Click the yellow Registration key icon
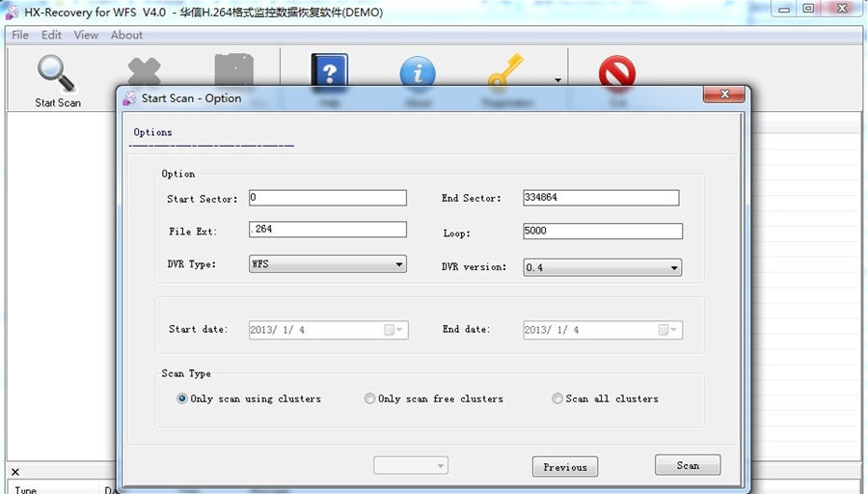The image size is (868, 494). (x=504, y=70)
